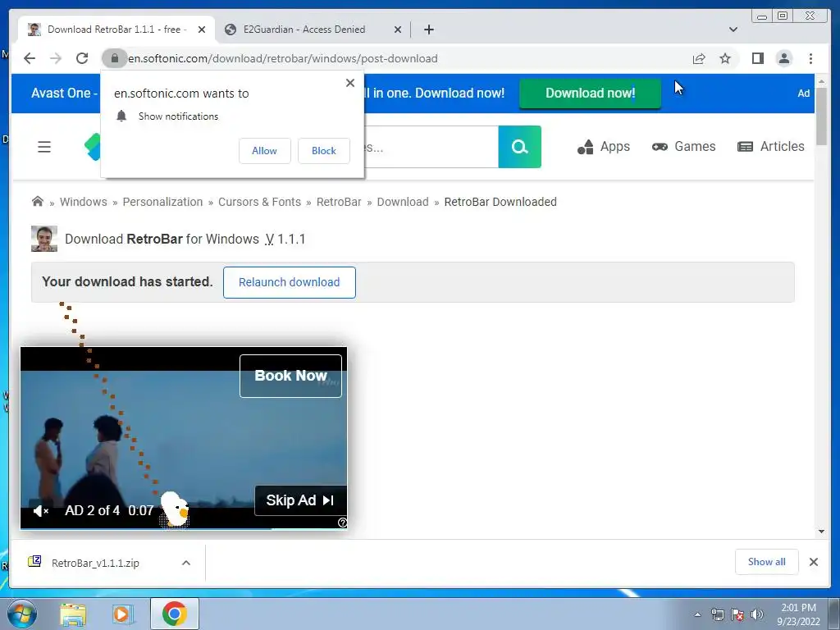The height and width of the screenshot is (630, 840).
Task: Open Chrome side panel
Action: point(757,58)
